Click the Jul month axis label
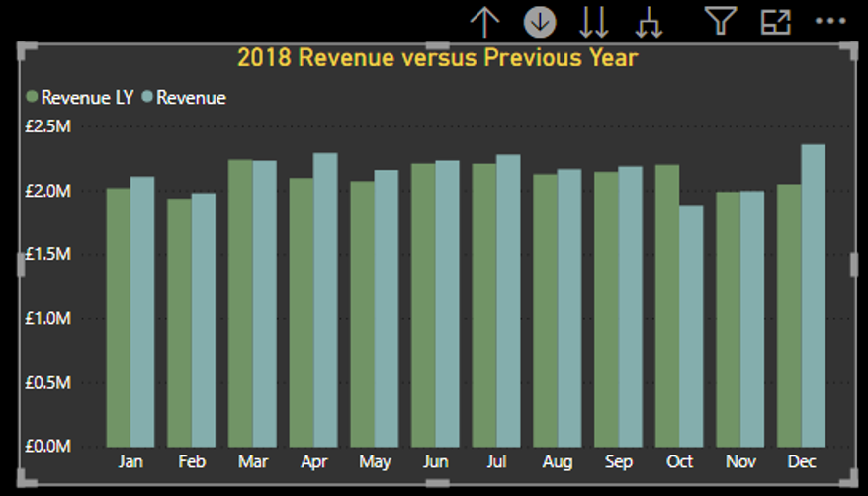Image resolution: width=868 pixels, height=496 pixels. coord(496,462)
